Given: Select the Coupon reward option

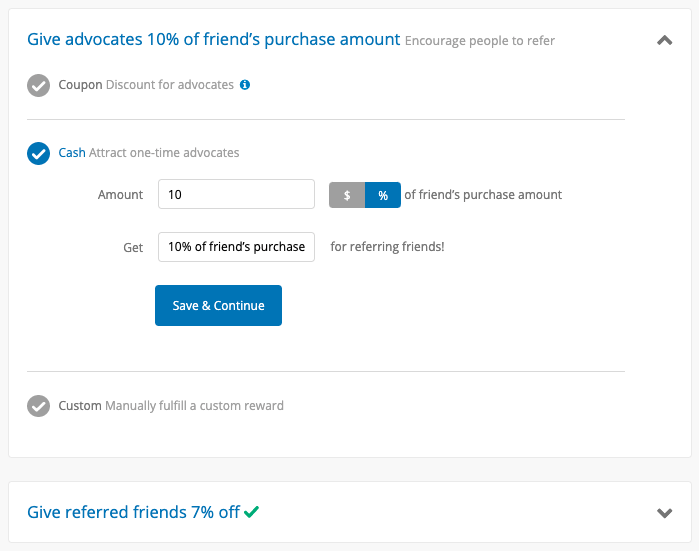Looking at the screenshot, I should click(x=38, y=85).
